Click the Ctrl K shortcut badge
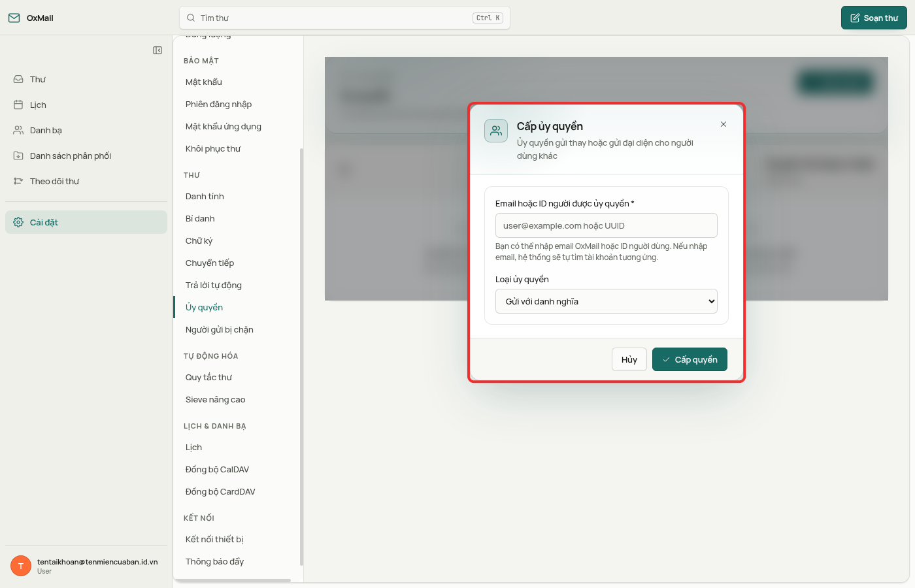This screenshot has height=588, width=915. pos(488,18)
